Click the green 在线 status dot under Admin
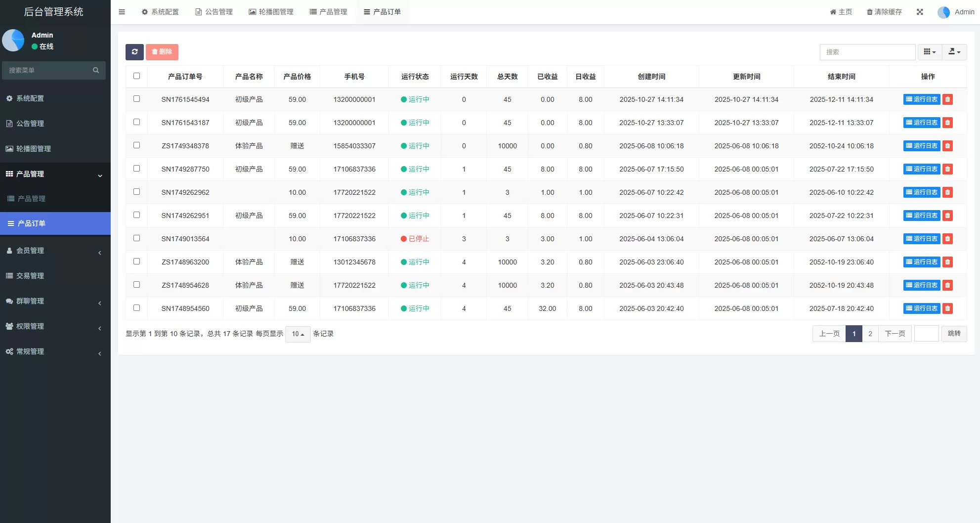 34,46
